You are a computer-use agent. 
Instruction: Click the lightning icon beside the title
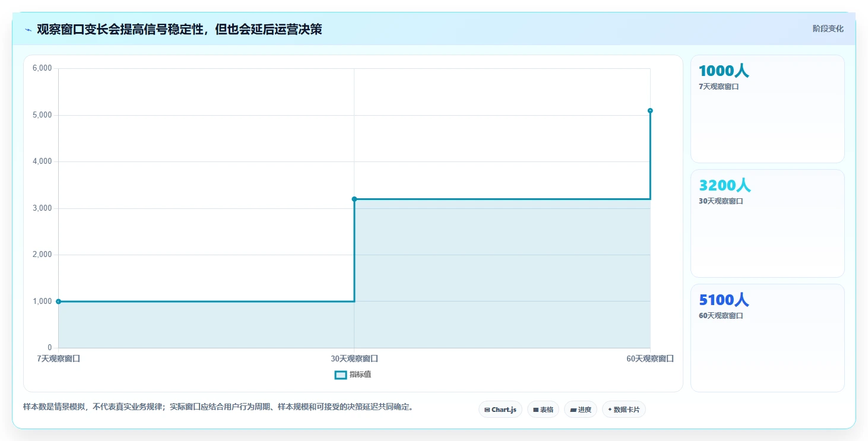click(28, 29)
